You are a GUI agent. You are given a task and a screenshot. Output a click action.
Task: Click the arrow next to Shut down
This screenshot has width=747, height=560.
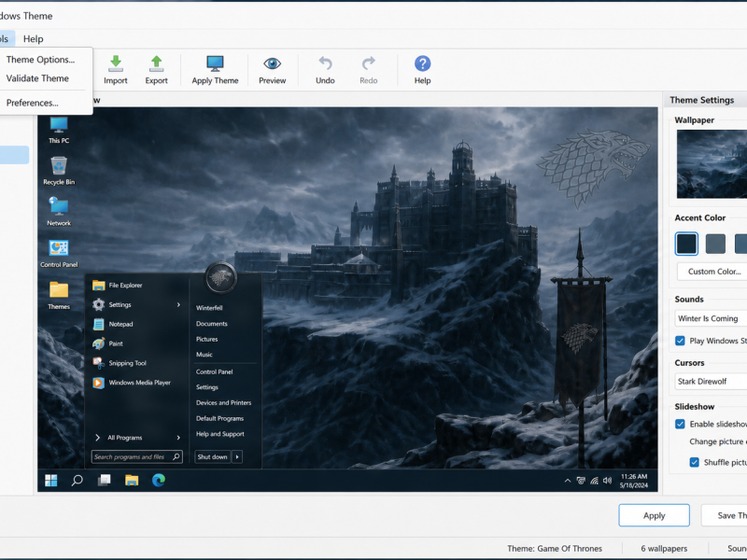click(237, 456)
